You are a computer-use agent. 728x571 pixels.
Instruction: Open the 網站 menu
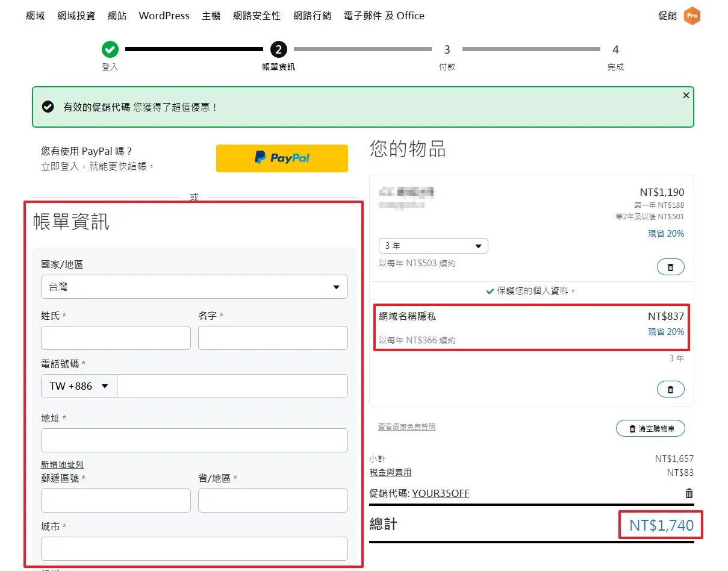117,16
